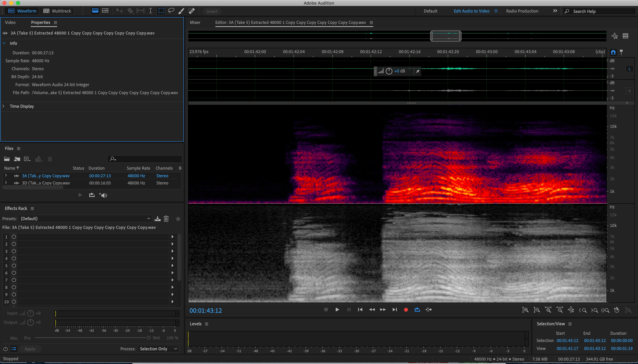Open the Import File icon in Files

pos(17,159)
